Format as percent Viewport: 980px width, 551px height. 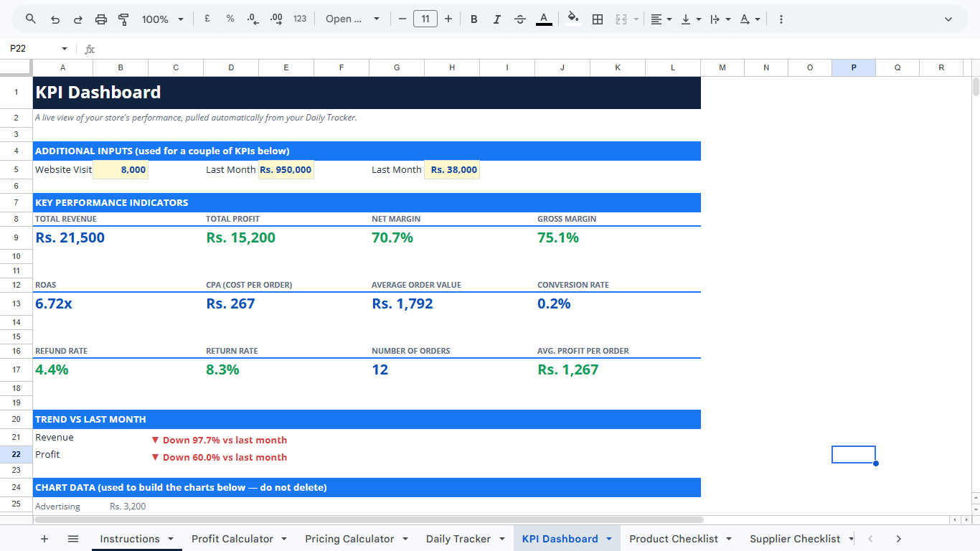pyautogui.click(x=230, y=19)
